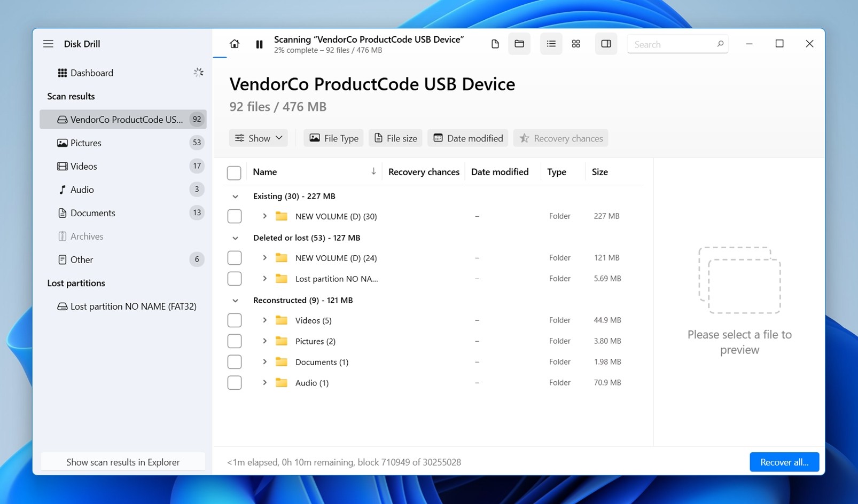Check the Pictures (2) checkbox
The image size is (858, 504).
tap(234, 341)
